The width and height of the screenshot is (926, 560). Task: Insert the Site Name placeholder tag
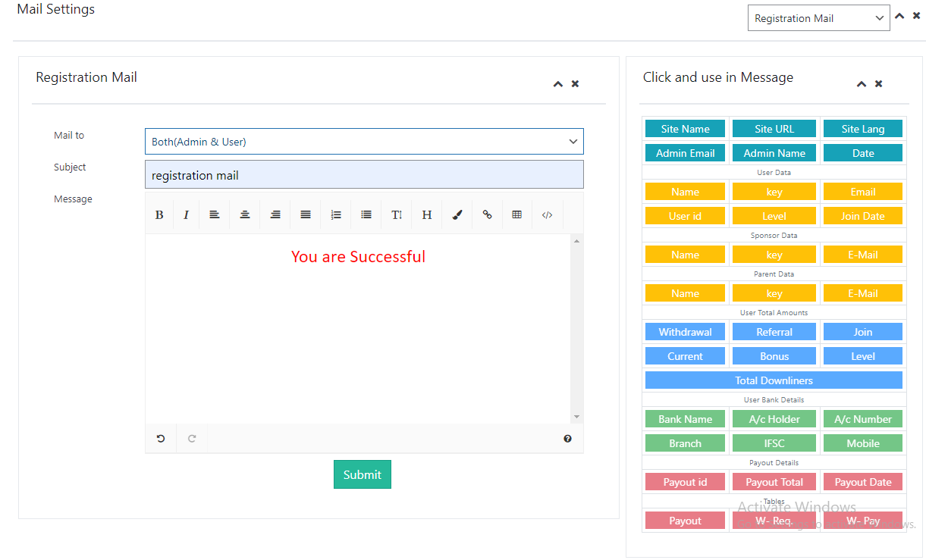[685, 129]
